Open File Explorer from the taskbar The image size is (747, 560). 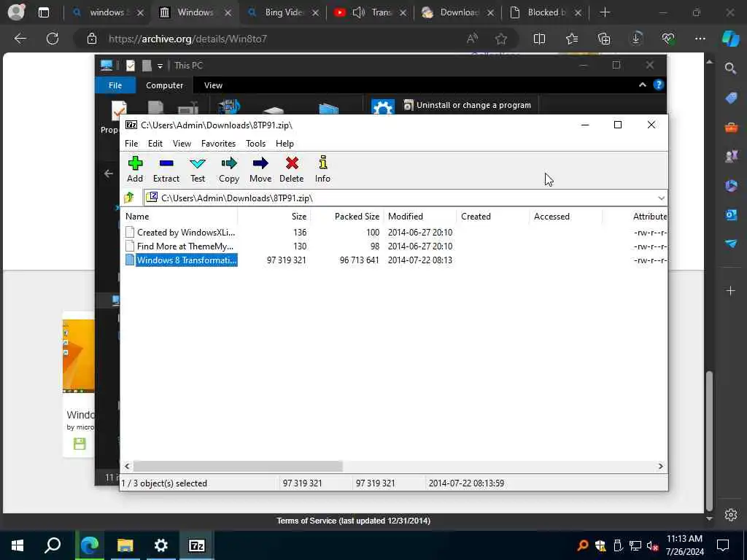(x=125, y=545)
